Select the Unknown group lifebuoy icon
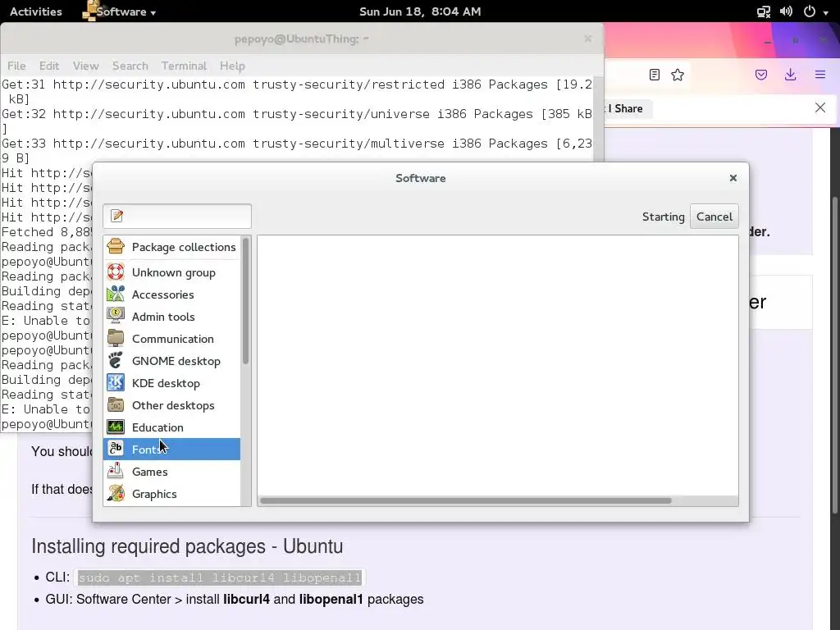Image resolution: width=840 pixels, height=630 pixels. [x=115, y=272]
